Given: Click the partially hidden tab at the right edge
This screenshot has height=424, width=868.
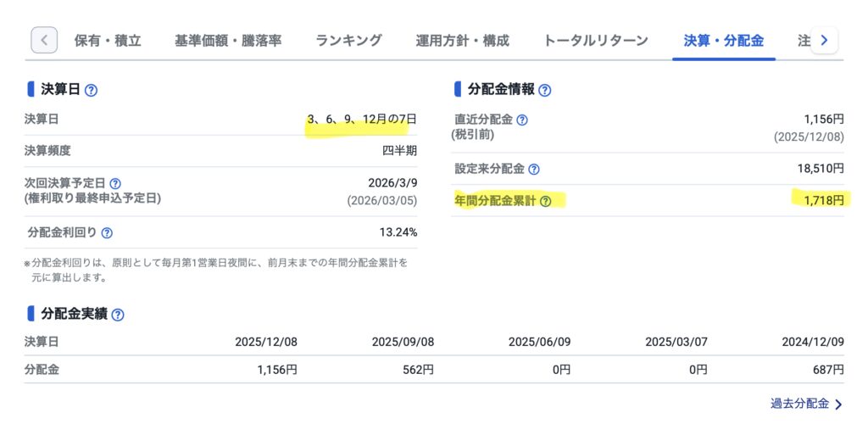Looking at the screenshot, I should point(802,40).
